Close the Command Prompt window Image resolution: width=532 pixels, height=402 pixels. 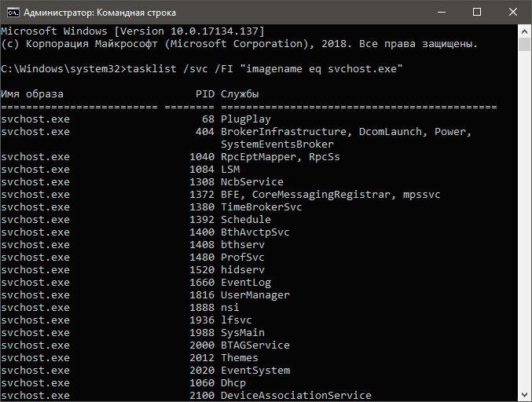[513, 13]
